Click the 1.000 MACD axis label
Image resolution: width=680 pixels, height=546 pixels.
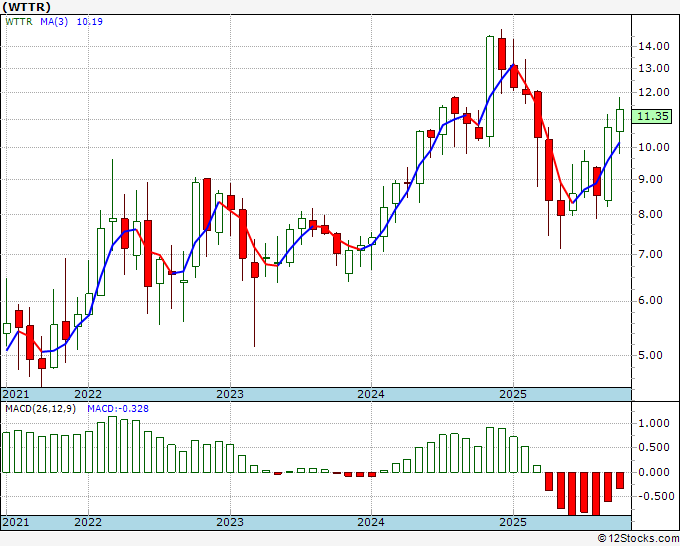656,423
